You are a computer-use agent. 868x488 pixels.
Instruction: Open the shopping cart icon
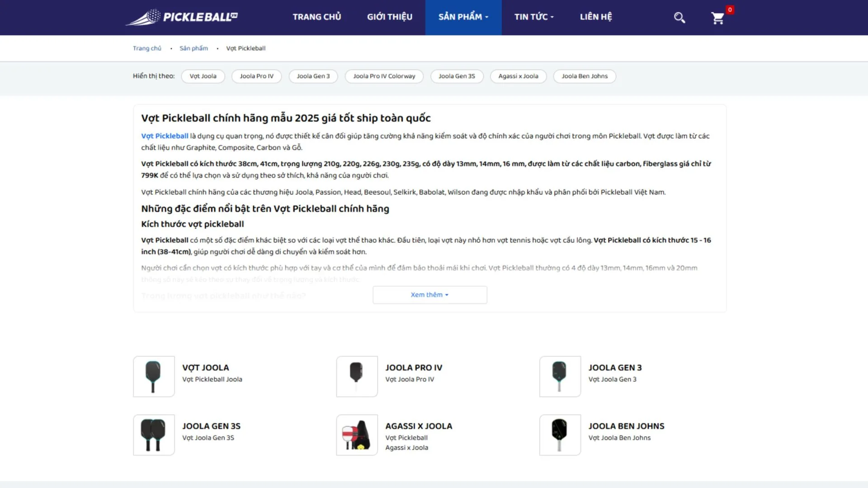(x=717, y=18)
